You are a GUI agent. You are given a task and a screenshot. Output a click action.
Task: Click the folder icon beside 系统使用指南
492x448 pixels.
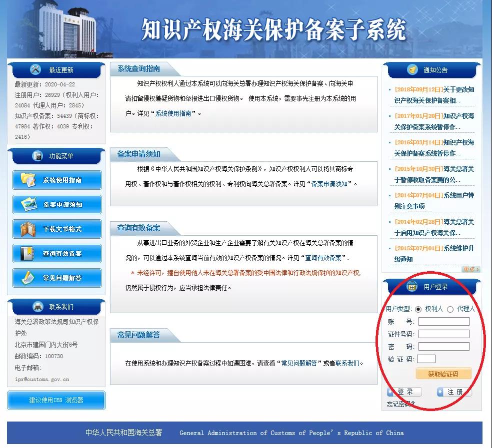coord(28,180)
